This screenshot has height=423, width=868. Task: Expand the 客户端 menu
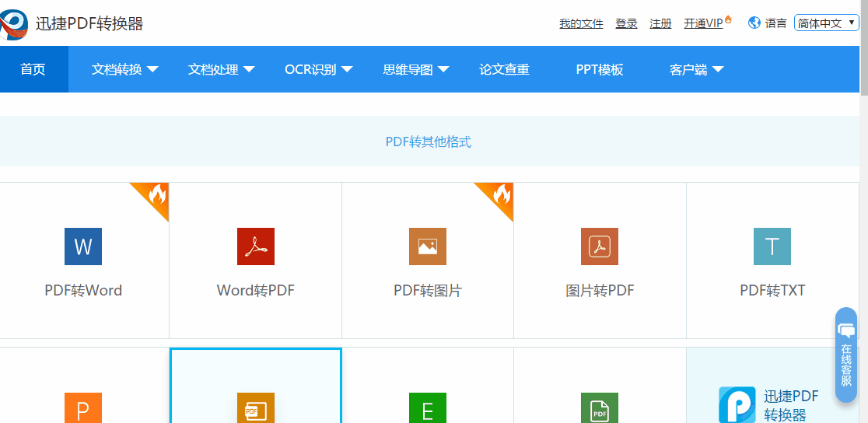[x=697, y=69]
